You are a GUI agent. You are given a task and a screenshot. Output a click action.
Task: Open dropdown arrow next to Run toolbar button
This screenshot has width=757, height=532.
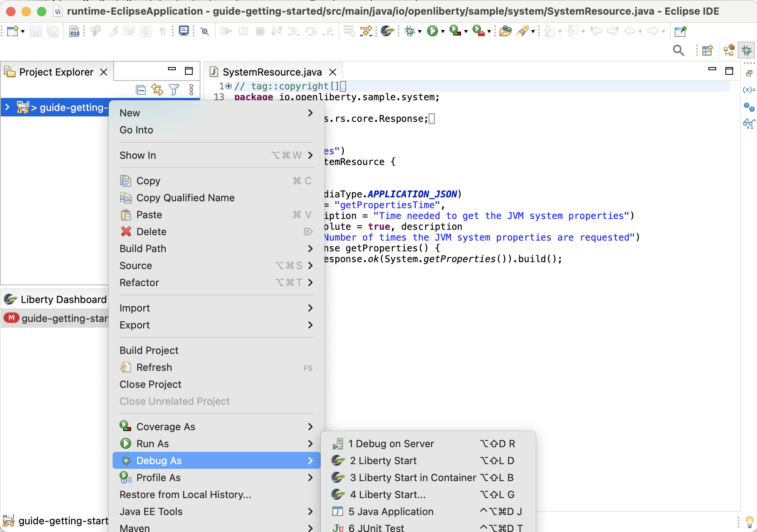point(442,32)
